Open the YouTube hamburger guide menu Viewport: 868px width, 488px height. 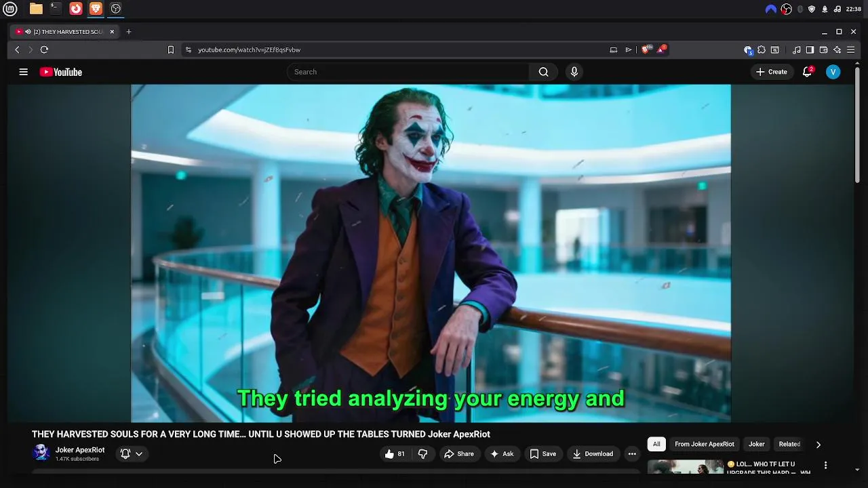tap(23, 72)
